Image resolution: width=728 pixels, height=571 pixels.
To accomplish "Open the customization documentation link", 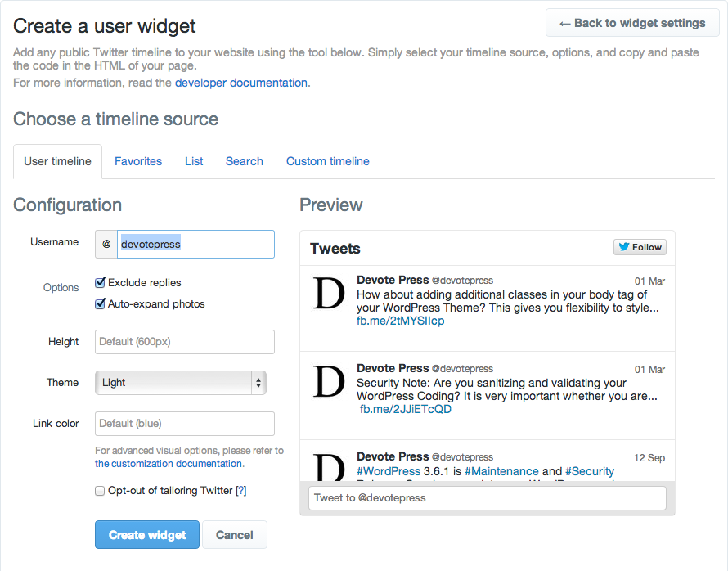I will [169, 464].
